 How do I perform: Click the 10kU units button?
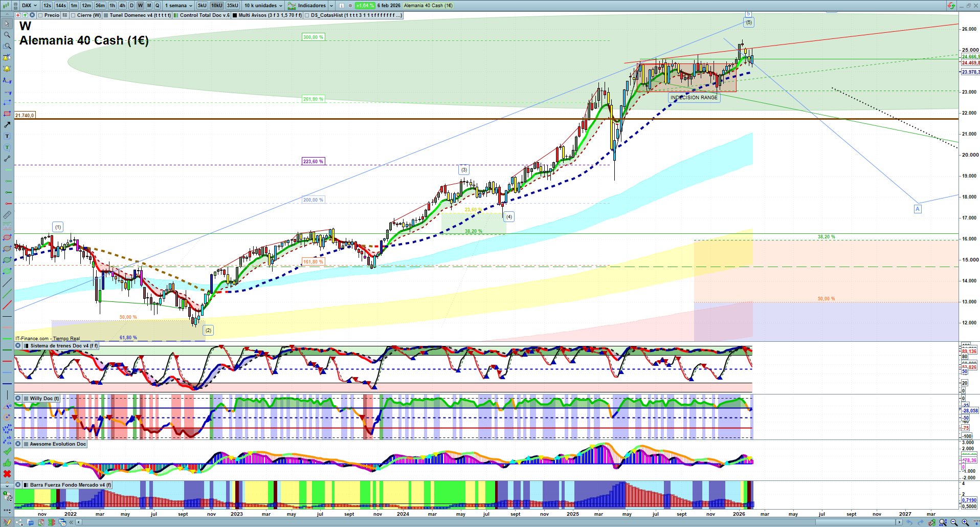coord(217,6)
